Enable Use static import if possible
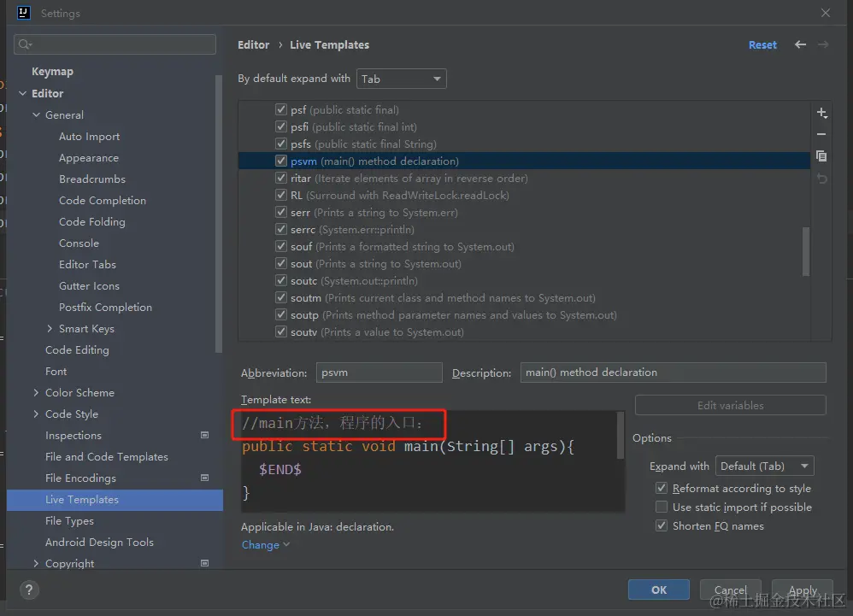Viewport: 853px width, 616px height. pyautogui.click(x=662, y=507)
